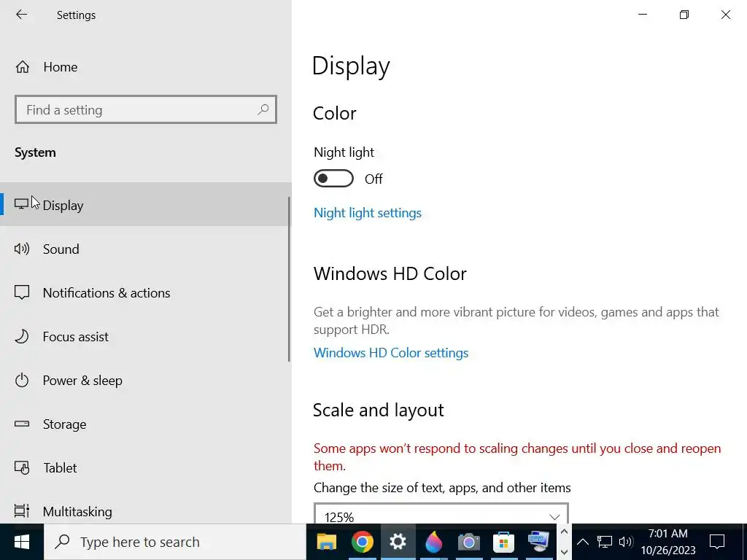747x560 pixels.
Task: Open Tablet settings
Action: point(146,468)
